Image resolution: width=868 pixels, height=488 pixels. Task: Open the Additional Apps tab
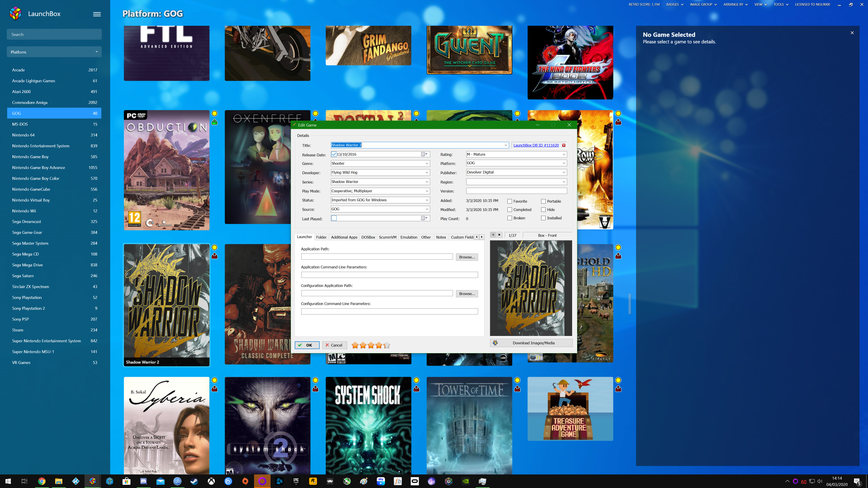344,237
